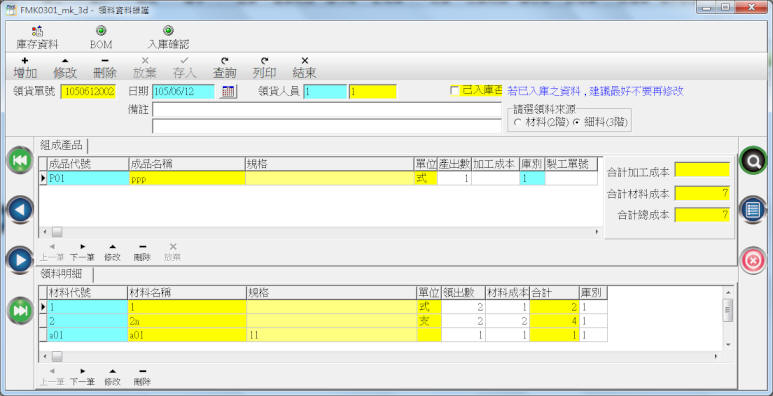
Task: Click the product grid horizontal scrollbar thumb
Action: 57,232
